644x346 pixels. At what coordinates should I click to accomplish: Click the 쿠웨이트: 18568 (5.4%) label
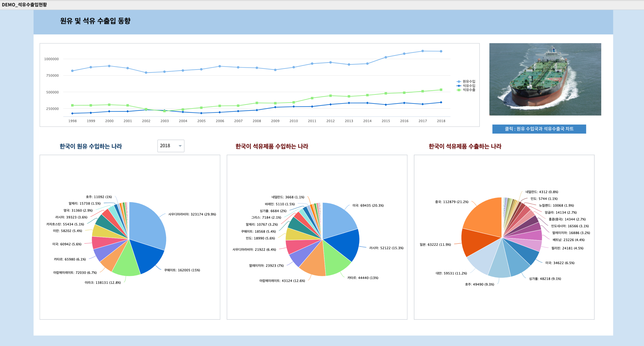click(258, 232)
